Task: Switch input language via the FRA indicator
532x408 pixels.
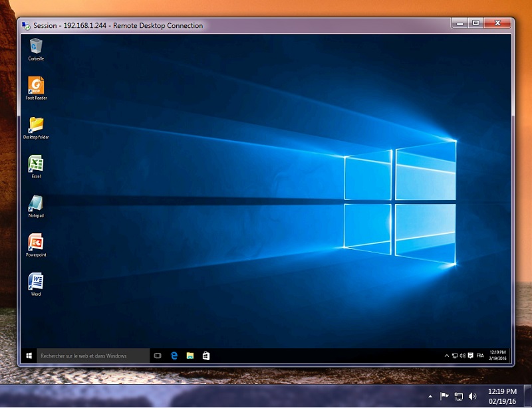Action: (479, 356)
